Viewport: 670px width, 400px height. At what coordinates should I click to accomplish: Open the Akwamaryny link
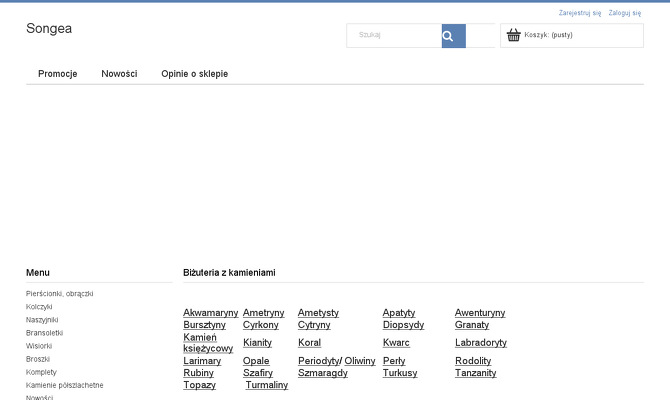pos(211,313)
